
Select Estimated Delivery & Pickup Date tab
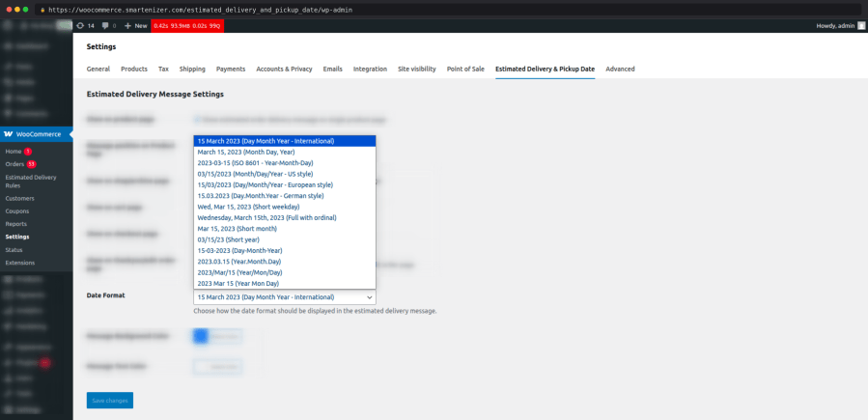point(546,70)
